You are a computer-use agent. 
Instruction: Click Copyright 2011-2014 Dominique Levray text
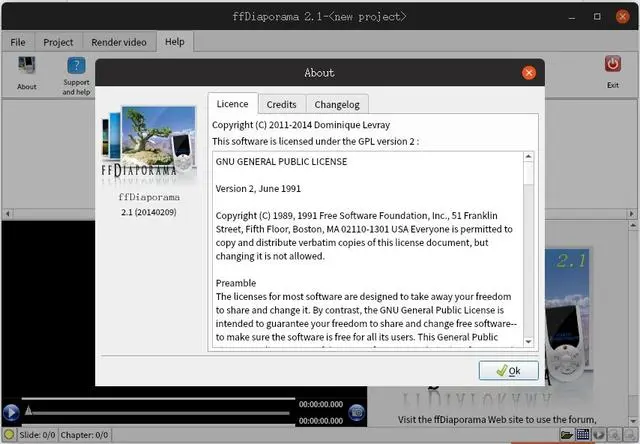pyautogui.click(x=301, y=125)
